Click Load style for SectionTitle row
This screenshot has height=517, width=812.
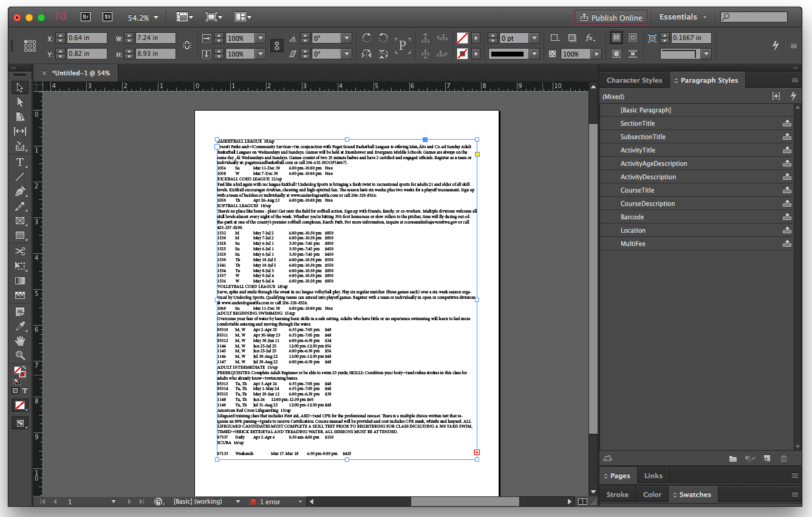[x=787, y=123]
